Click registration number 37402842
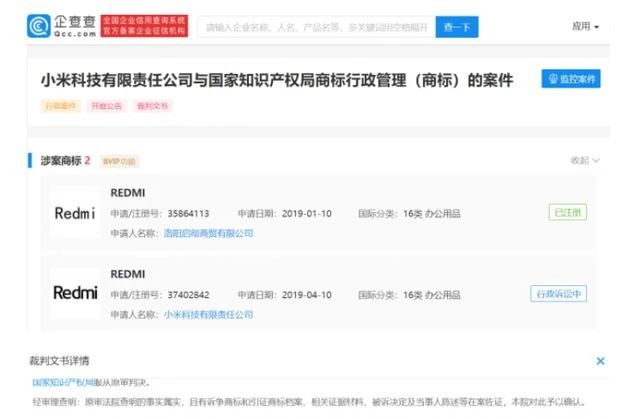Image resolution: width=640 pixels, height=419 pixels. 188,295
